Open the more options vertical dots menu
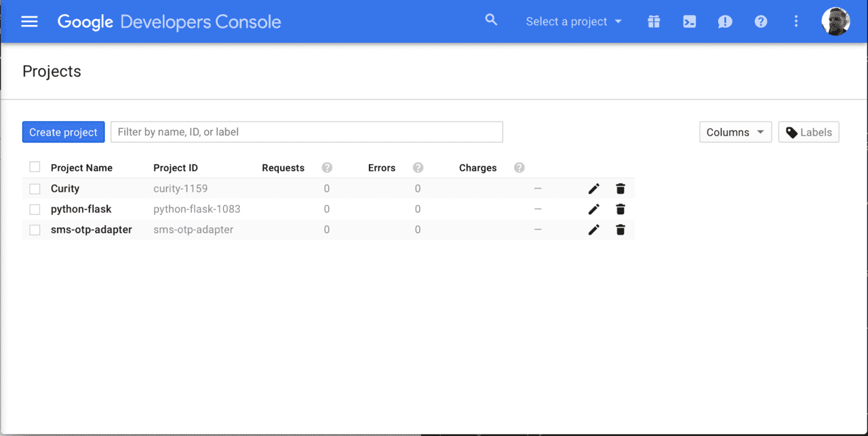This screenshot has height=436, width=868. click(x=795, y=21)
